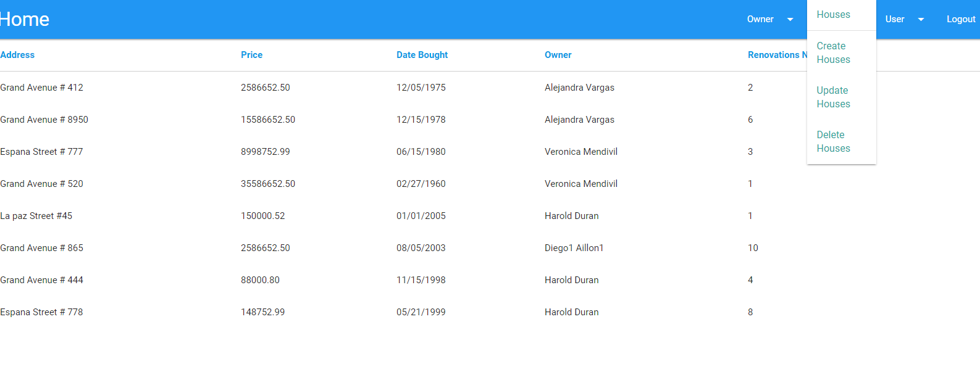Image resolution: width=980 pixels, height=372 pixels.
Task: Go to Home title link
Action: click(25, 19)
